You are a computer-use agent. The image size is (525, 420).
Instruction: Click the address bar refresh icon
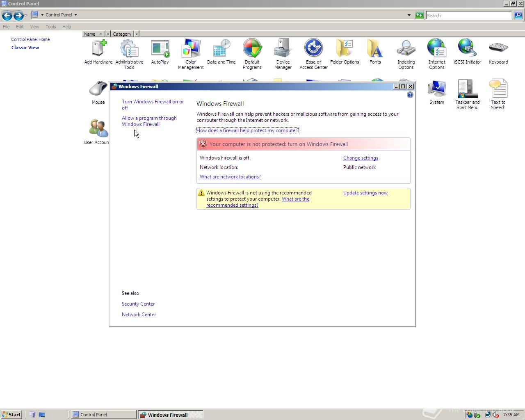(x=419, y=15)
